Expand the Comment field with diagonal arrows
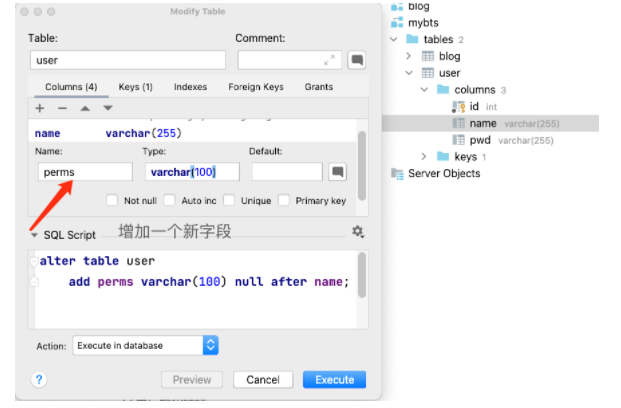This screenshot has width=621, height=408. [329, 60]
